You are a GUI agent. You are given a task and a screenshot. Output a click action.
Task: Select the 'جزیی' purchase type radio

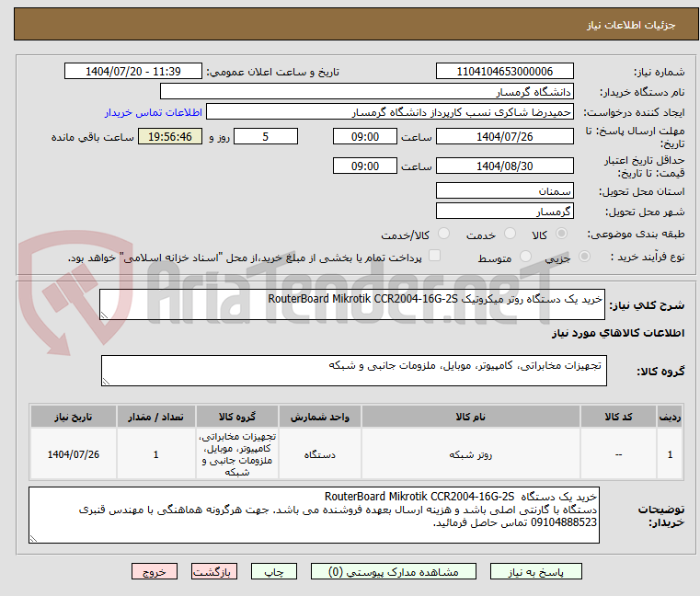584,257
